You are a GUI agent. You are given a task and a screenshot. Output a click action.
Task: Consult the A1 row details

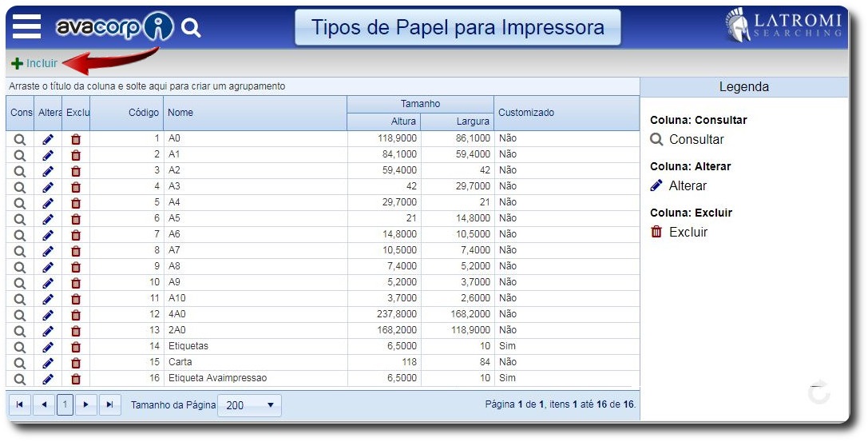point(20,155)
